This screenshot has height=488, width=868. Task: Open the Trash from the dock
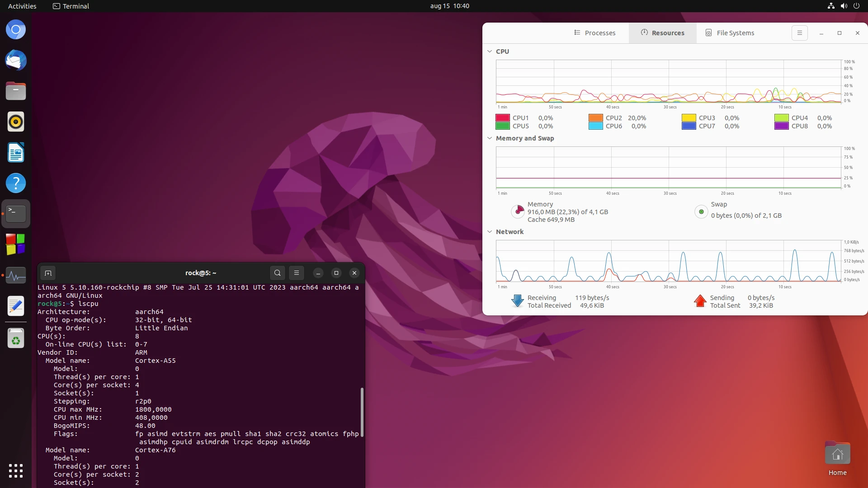[16, 338]
